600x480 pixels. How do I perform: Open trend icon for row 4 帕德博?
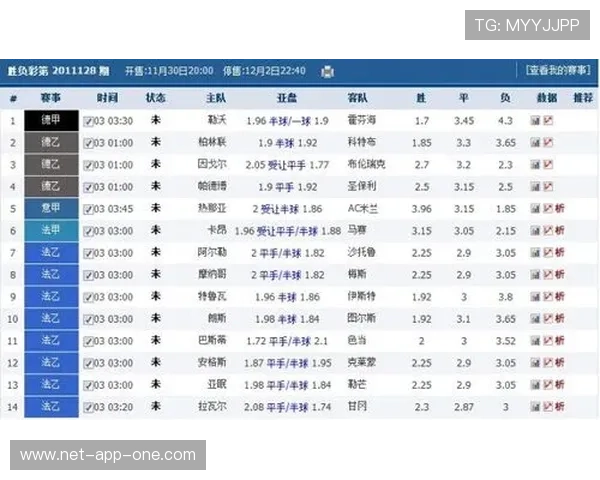(548, 187)
